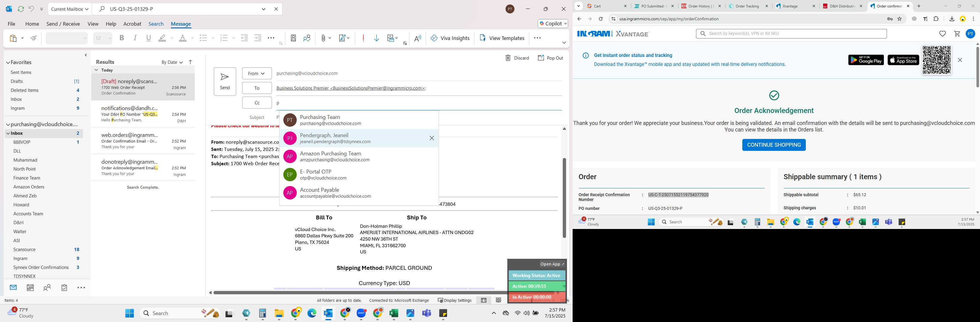Click the Paste clipboard icon in Outlook ribbon
980x322 pixels.
[13, 38]
